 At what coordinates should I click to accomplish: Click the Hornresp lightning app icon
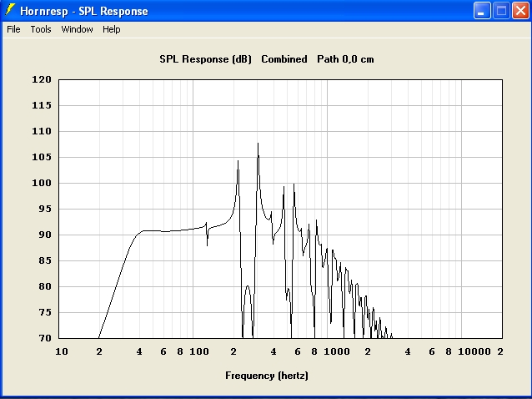pos(10,10)
